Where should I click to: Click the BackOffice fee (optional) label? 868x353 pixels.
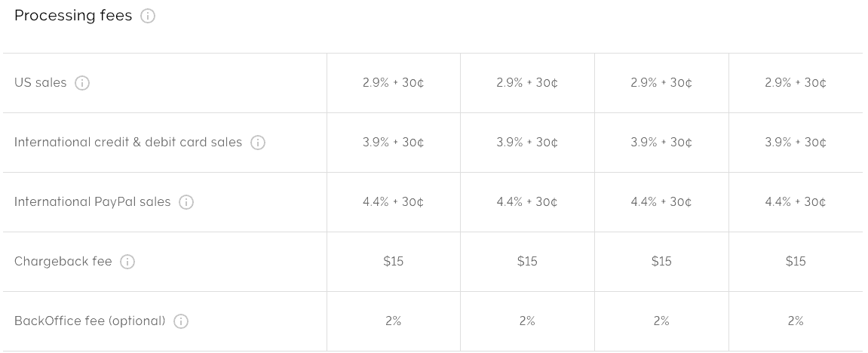coord(90,321)
